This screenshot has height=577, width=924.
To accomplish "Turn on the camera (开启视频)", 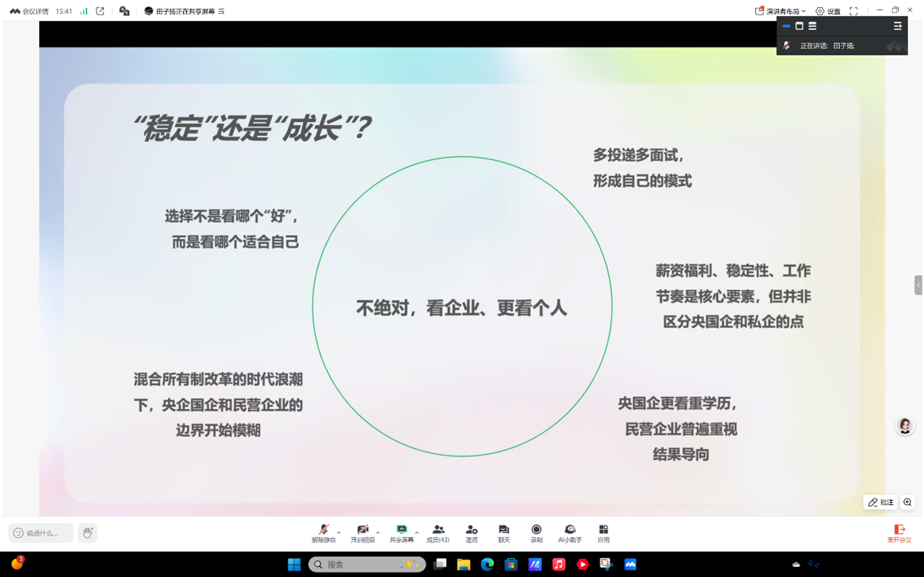I will click(362, 533).
